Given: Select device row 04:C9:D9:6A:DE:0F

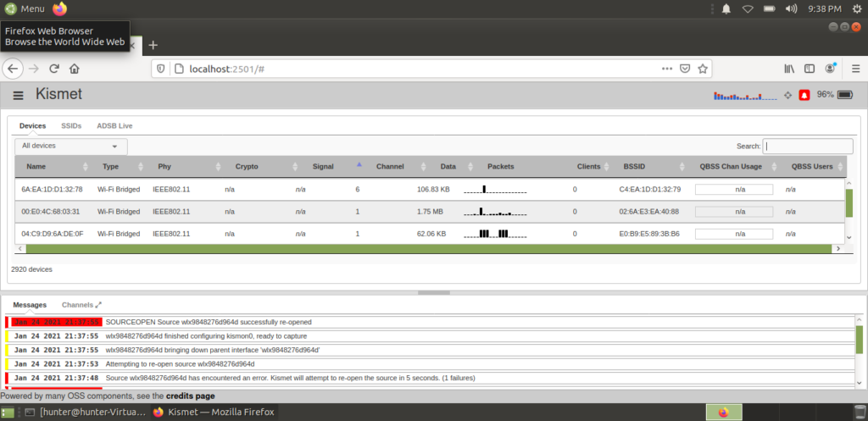Looking at the screenshot, I should [x=430, y=234].
